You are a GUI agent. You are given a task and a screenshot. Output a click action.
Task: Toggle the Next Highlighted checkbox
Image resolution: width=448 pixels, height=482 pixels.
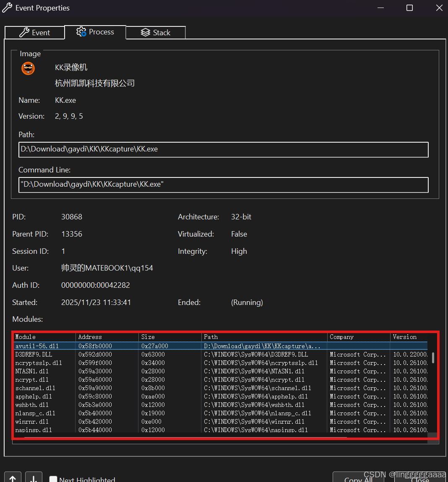coord(53,479)
